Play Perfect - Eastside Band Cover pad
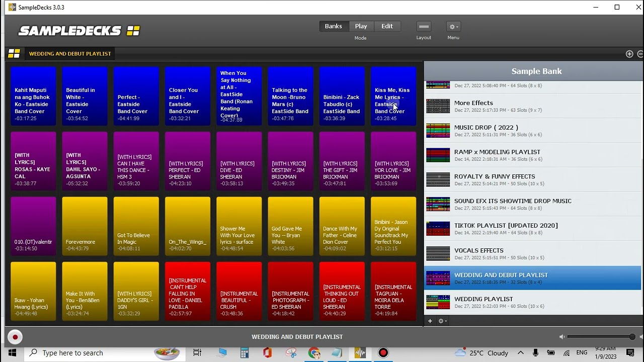 [136, 96]
